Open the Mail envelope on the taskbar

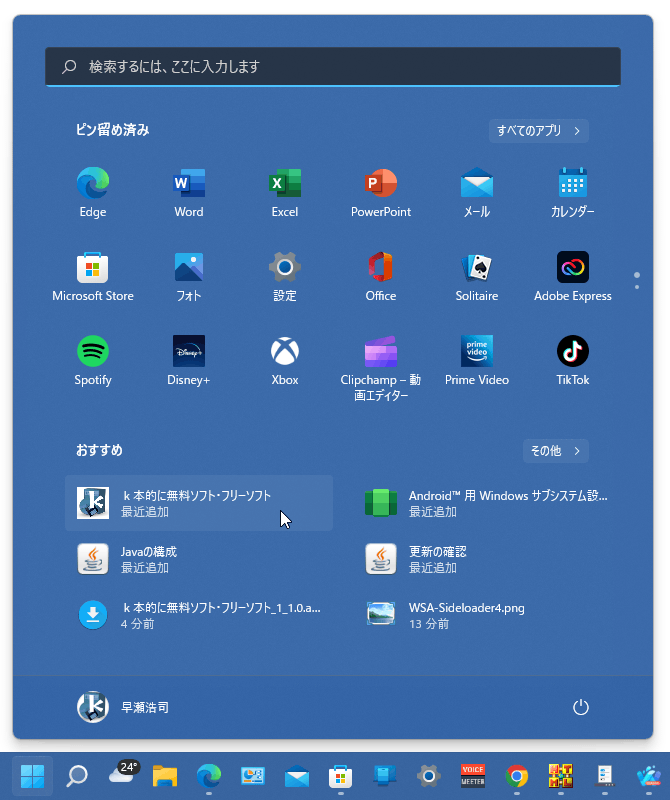(x=296, y=776)
